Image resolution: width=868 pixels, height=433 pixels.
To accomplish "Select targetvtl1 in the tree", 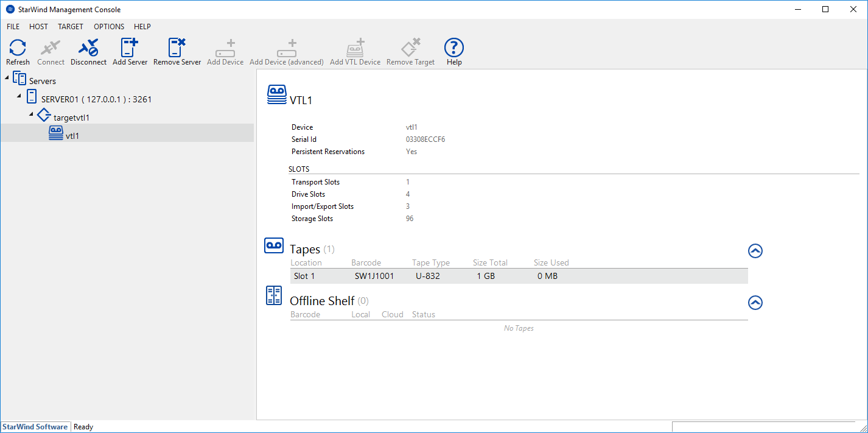I will 72,118.
